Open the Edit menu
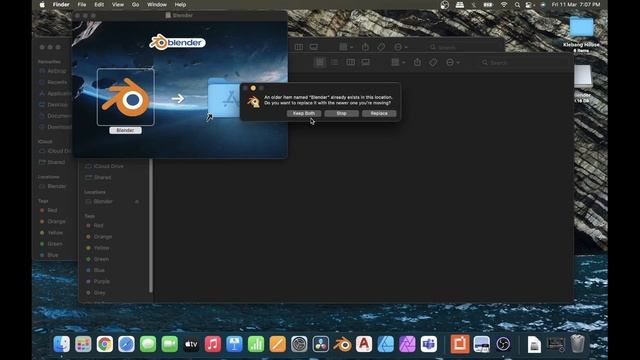This screenshot has height=360, width=640. click(99, 5)
